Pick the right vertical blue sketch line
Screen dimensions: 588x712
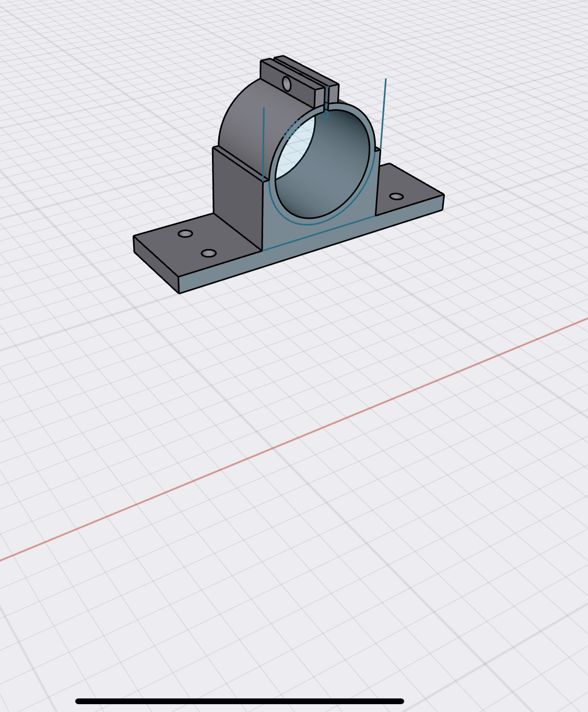pyautogui.click(x=383, y=113)
